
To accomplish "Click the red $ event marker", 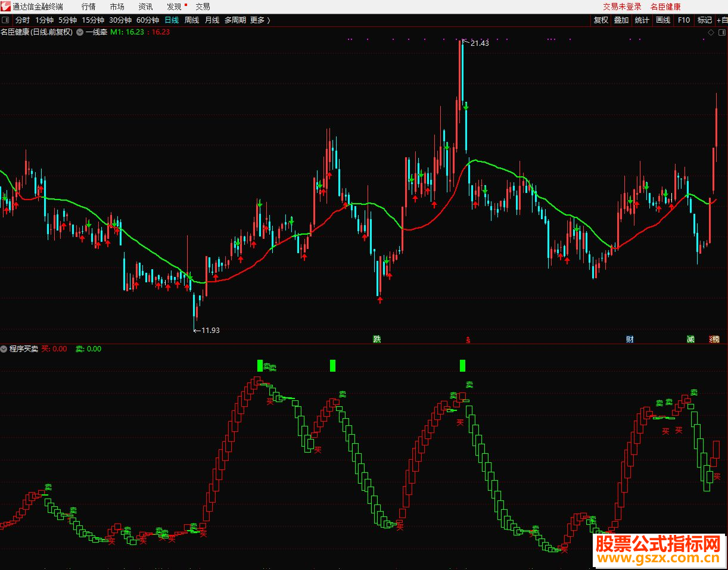I will 468,340.
